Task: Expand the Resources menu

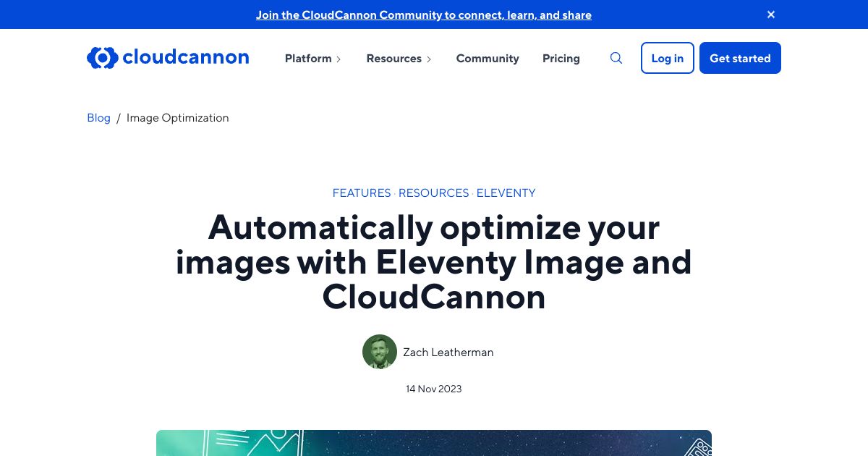Action: point(399,59)
